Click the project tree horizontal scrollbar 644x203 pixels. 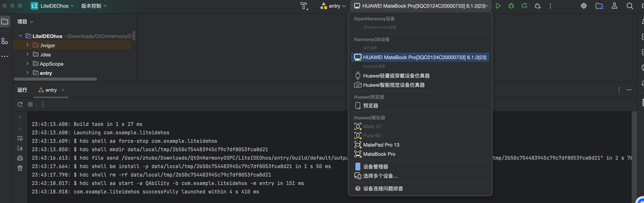point(55,79)
